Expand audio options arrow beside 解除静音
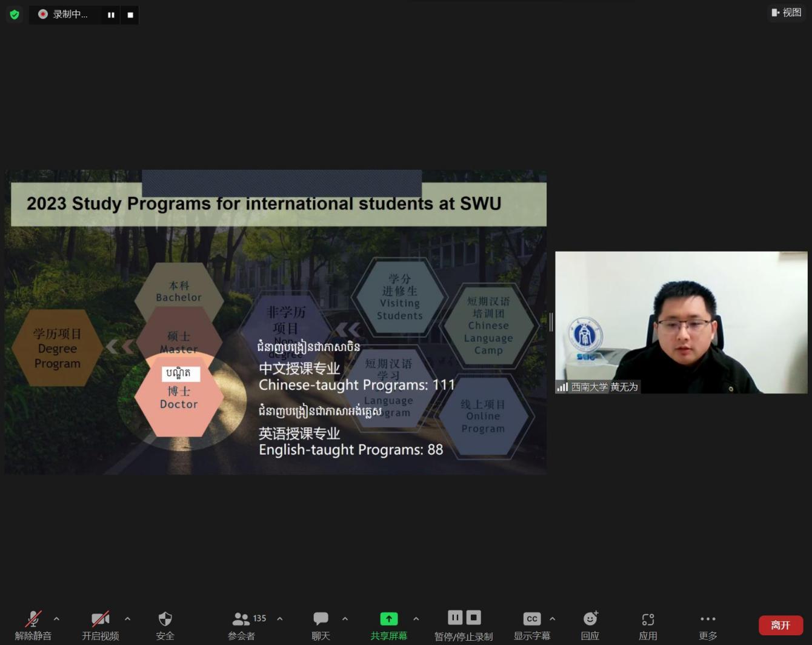 pos(56,619)
